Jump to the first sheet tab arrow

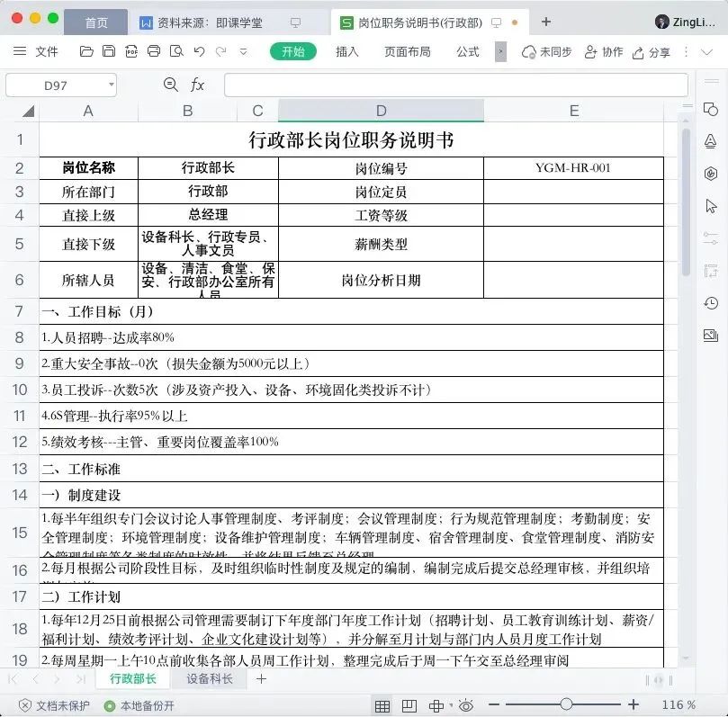[x=13, y=679]
